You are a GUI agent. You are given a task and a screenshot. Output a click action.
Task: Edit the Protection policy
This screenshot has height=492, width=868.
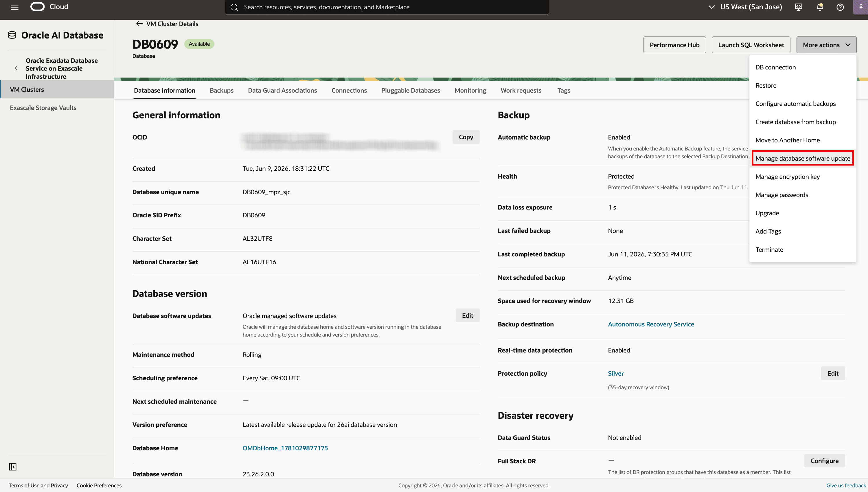tap(833, 373)
